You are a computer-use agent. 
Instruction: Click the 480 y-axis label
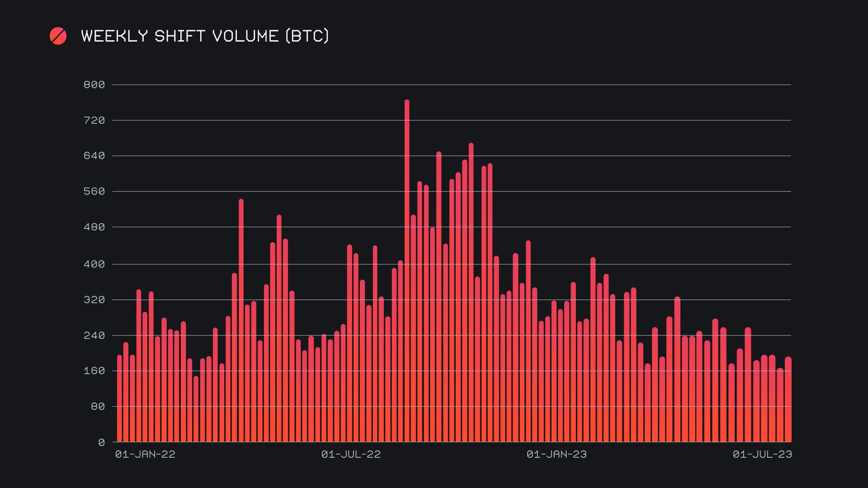[94, 227]
